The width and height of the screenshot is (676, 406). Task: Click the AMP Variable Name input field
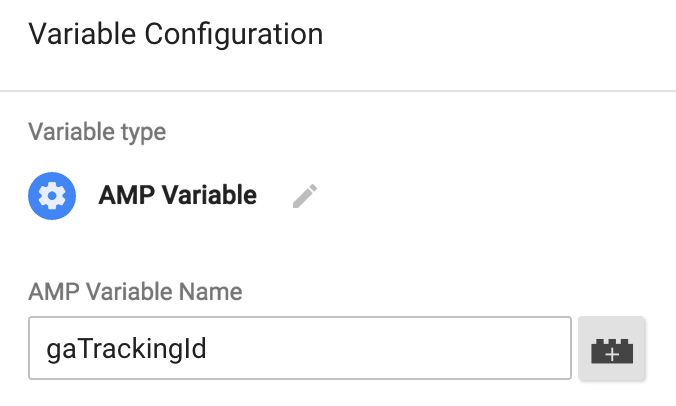300,348
